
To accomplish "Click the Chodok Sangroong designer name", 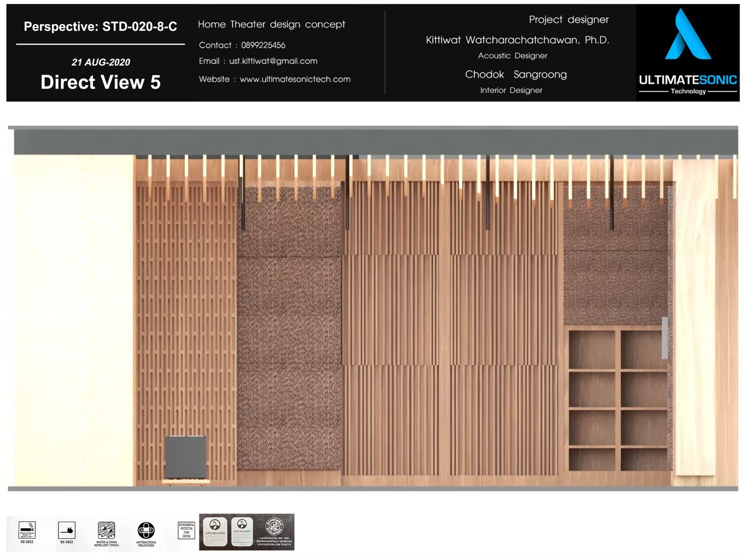I will 516,75.
